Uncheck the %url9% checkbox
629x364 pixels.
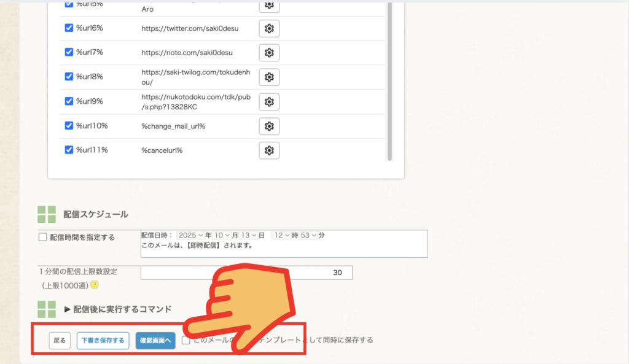pyautogui.click(x=69, y=101)
